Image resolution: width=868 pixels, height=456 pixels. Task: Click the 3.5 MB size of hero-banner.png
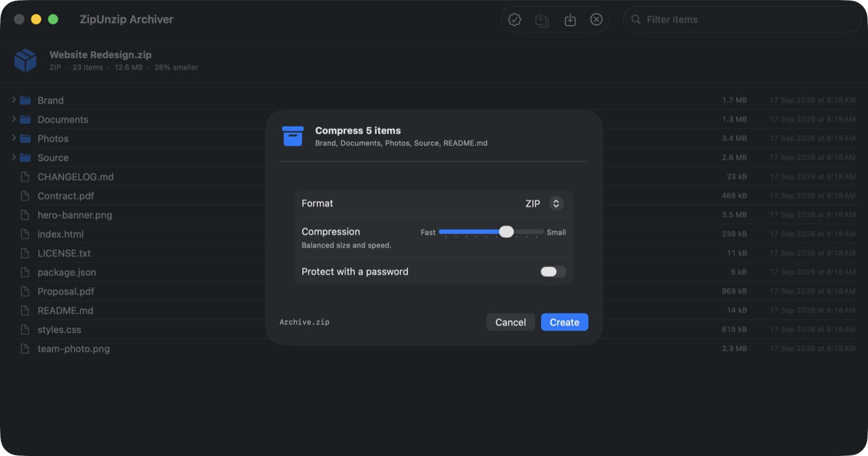(735, 215)
